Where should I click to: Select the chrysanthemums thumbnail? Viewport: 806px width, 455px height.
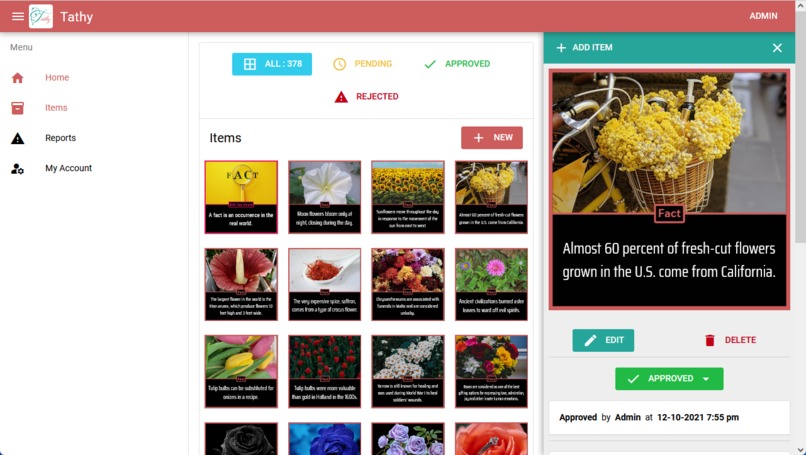[408, 284]
